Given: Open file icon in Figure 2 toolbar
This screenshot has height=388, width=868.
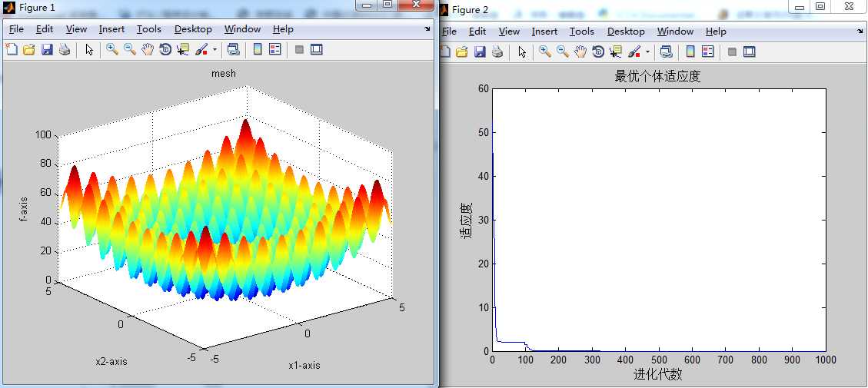Looking at the screenshot, I should [462, 52].
